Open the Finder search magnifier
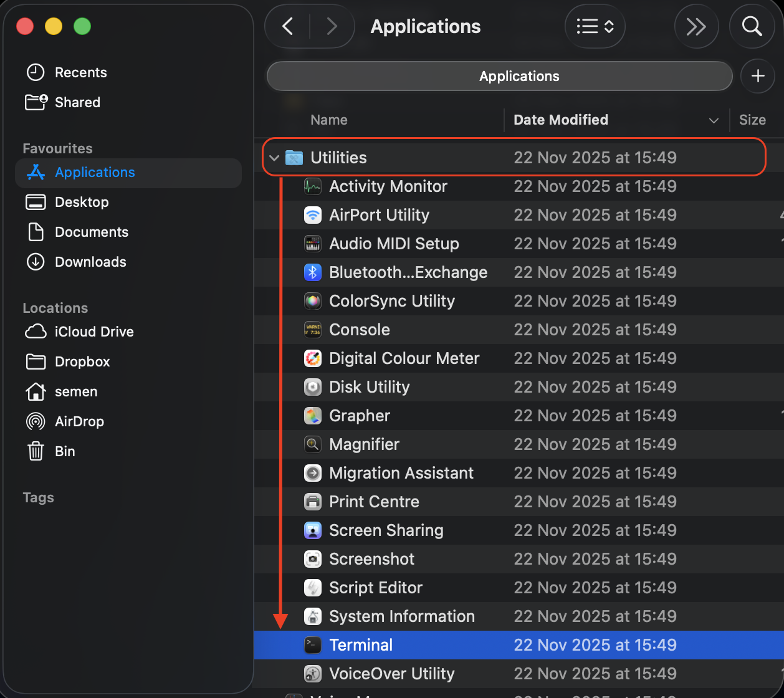 (752, 26)
